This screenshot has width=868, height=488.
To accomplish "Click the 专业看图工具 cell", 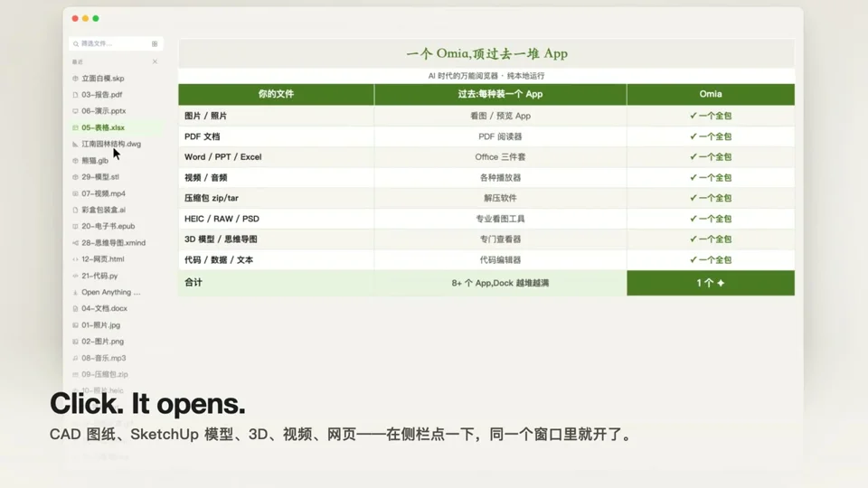I will (500, 219).
